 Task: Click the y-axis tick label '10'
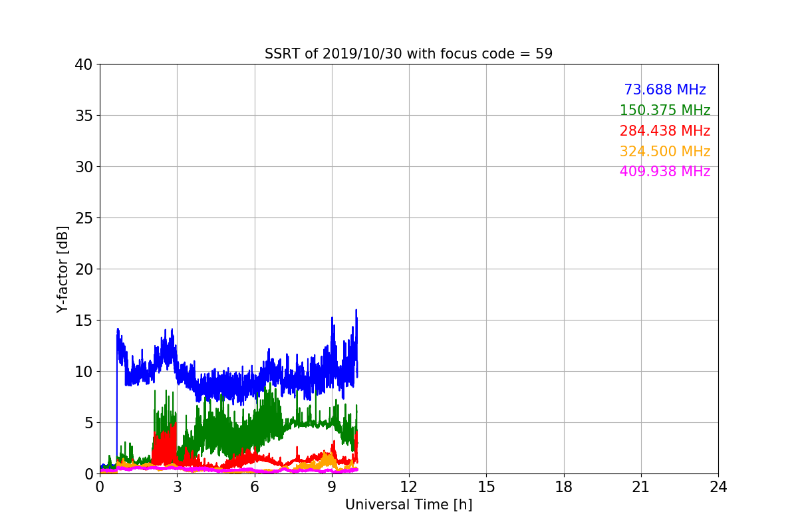[x=84, y=372]
